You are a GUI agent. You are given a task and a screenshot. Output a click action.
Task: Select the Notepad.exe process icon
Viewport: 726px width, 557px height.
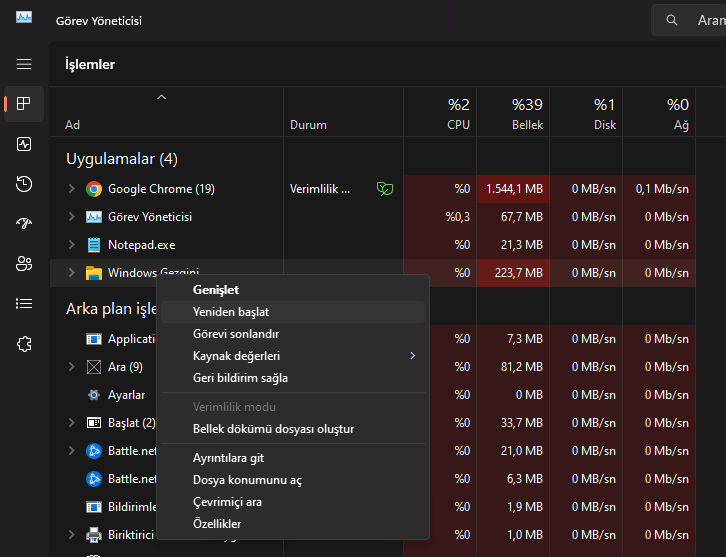[x=94, y=245]
